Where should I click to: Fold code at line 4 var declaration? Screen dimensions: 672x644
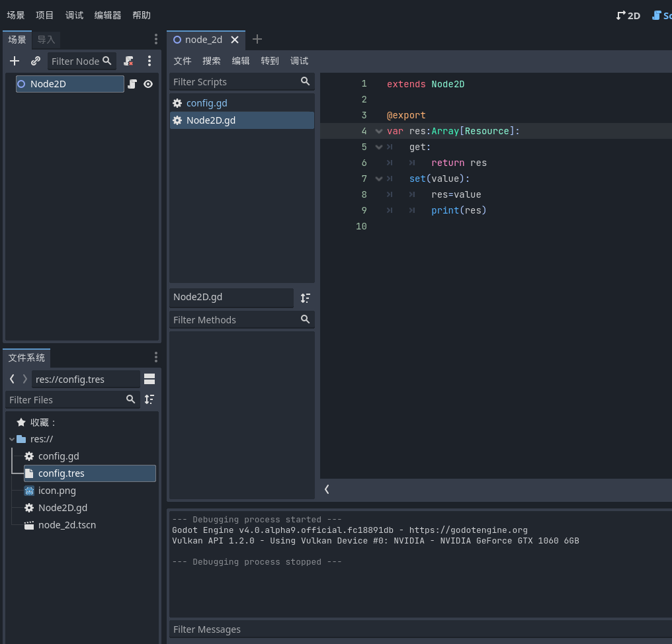[379, 132]
